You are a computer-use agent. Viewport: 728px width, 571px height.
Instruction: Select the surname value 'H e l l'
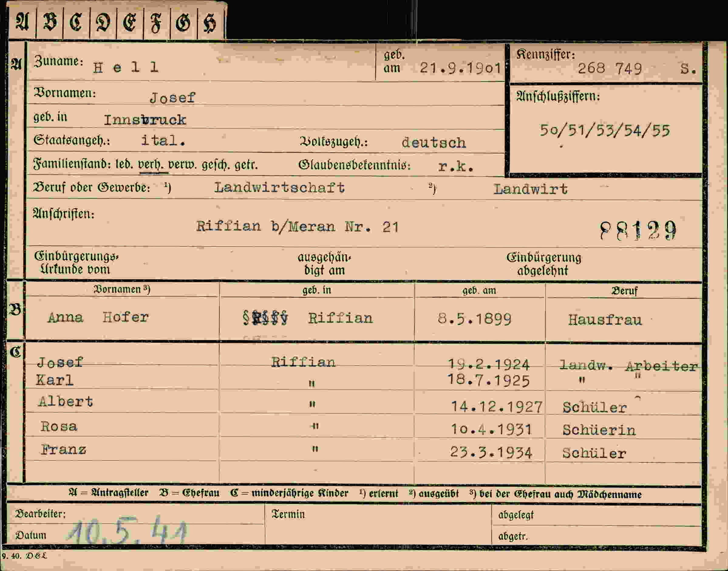click(x=126, y=67)
